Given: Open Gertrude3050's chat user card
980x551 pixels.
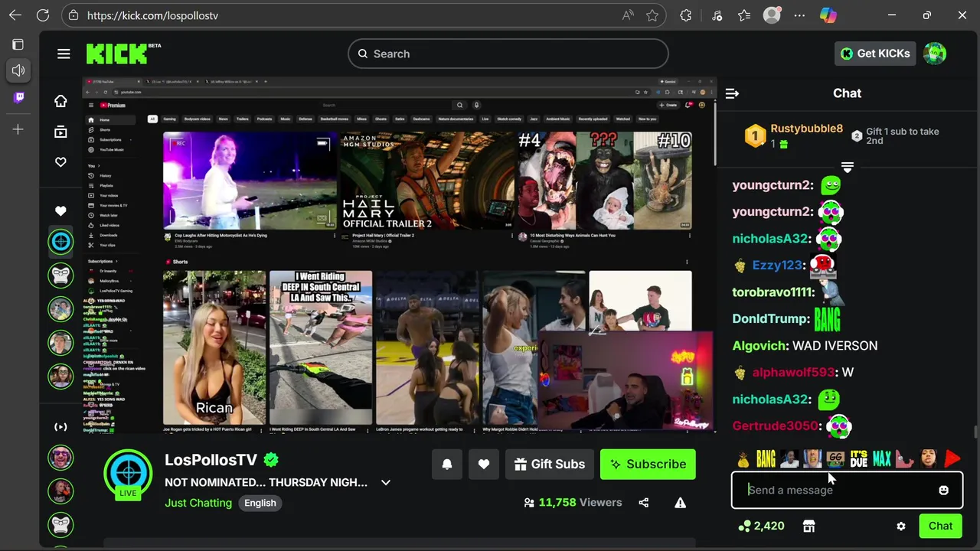Looking at the screenshot, I should point(775,426).
